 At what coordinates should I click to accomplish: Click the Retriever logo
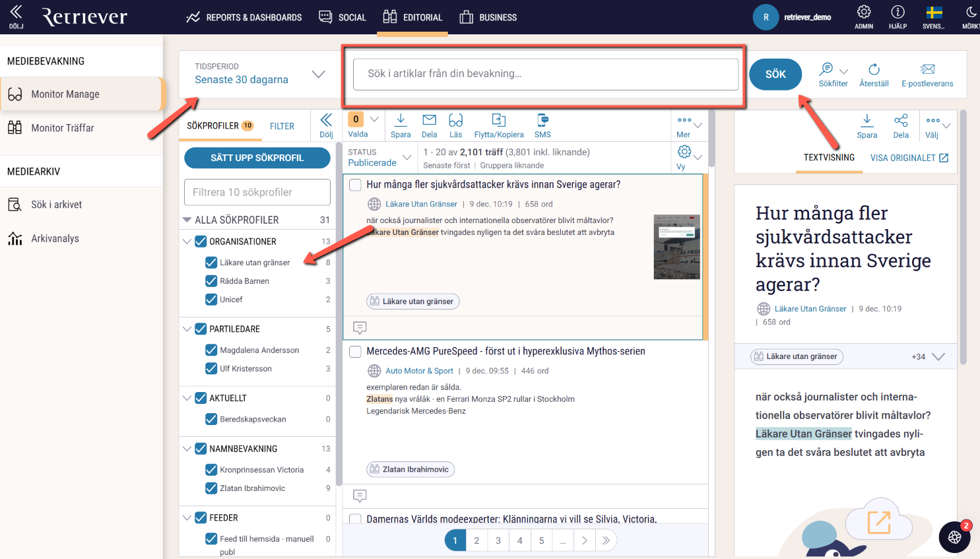pyautogui.click(x=84, y=17)
